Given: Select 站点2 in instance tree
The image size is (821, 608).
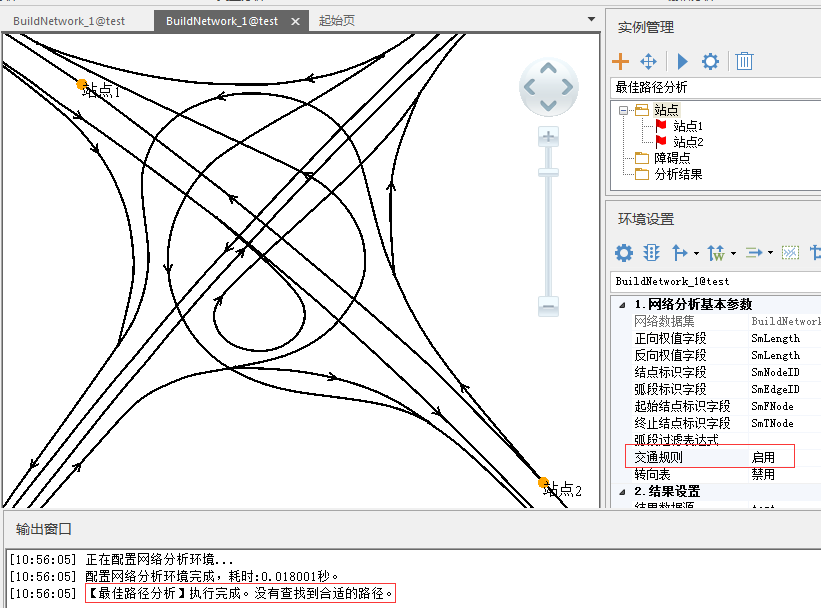Looking at the screenshot, I should click(x=688, y=142).
